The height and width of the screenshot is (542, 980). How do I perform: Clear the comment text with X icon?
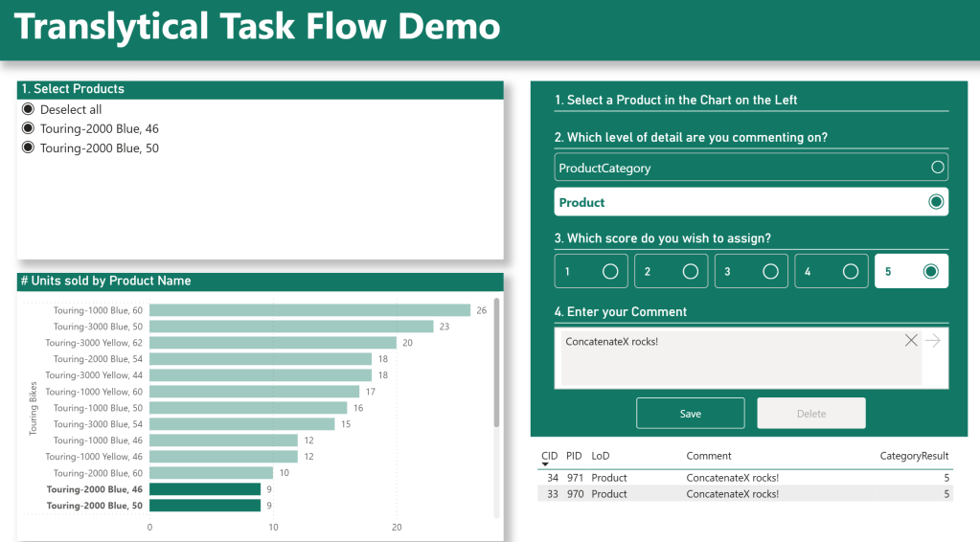click(911, 341)
